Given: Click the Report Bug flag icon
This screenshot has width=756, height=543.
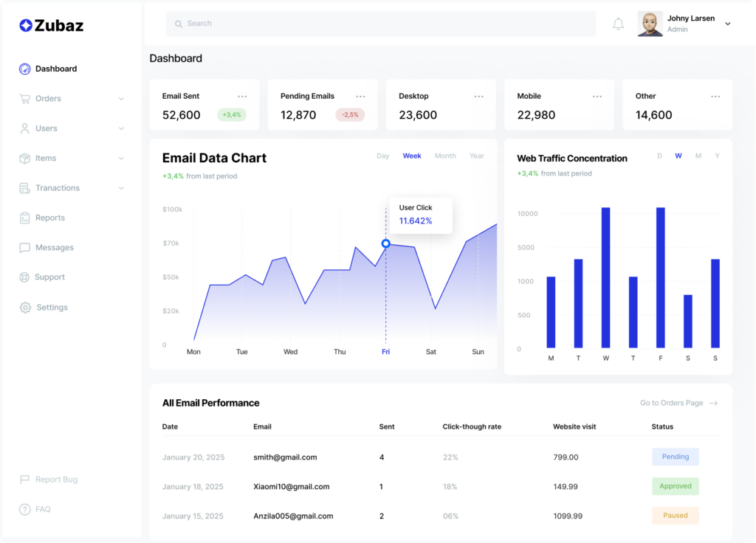Looking at the screenshot, I should point(25,480).
